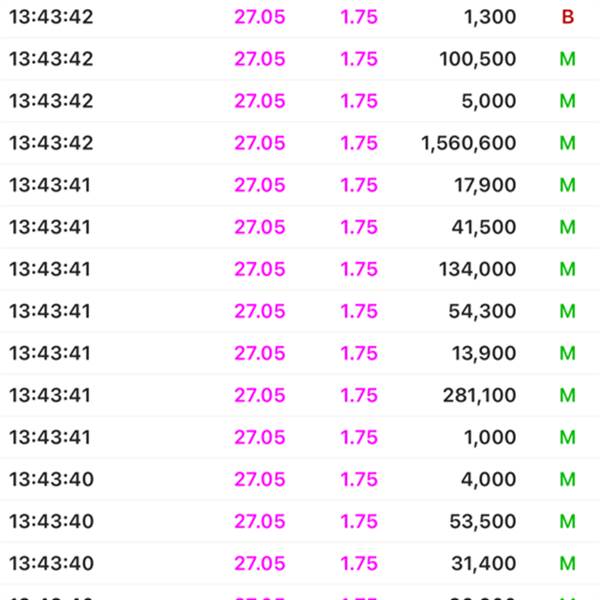Screen dimensions: 600x600
Task: Select the 1,300 volume trade row
Action: point(300,17)
